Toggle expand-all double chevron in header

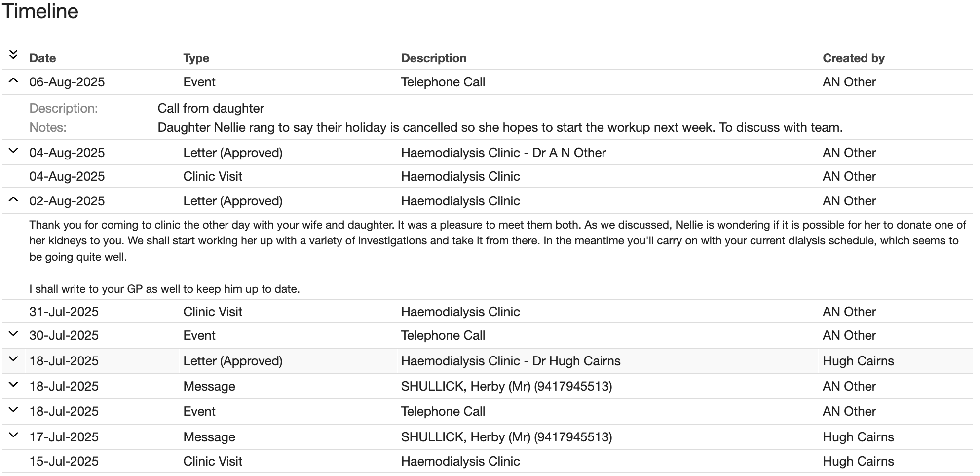[x=13, y=55]
